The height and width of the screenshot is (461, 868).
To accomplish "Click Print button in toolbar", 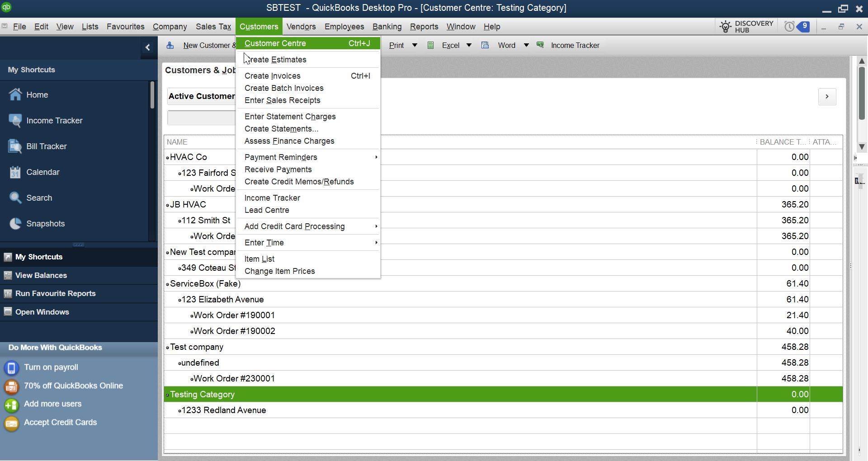I will (396, 45).
